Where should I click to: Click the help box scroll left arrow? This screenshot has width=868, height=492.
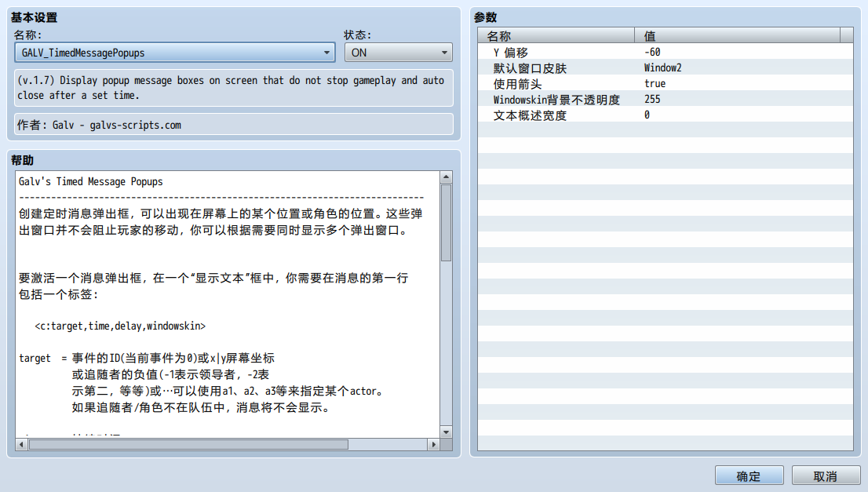[x=22, y=444]
